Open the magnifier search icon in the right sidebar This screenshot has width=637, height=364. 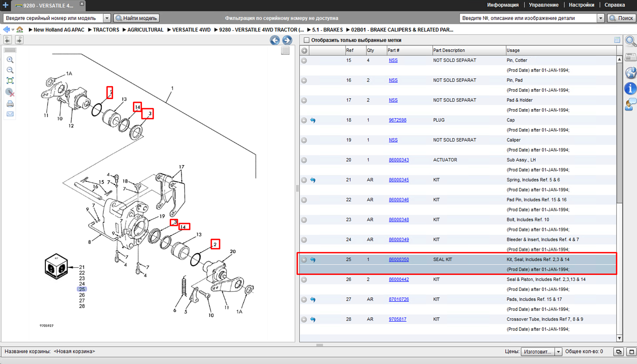pyautogui.click(x=631, y=41)
